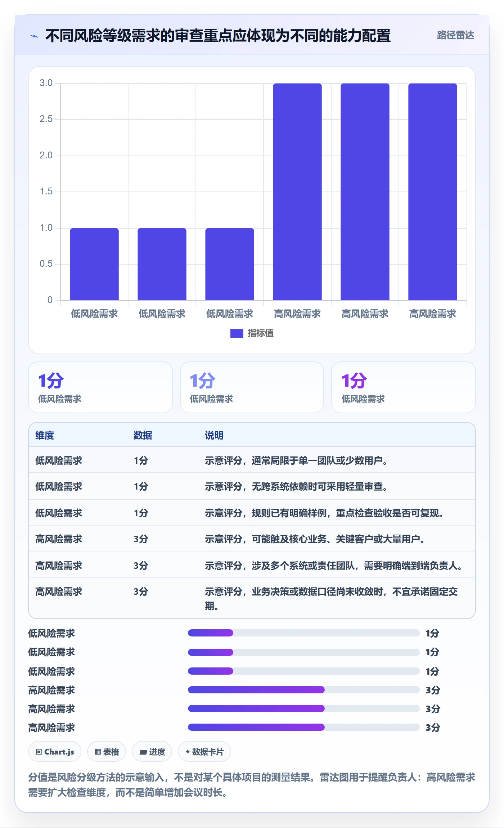504x828 pixels.
Task: Click the square icon in the Chart.js tag
Action: pos(39,752)
